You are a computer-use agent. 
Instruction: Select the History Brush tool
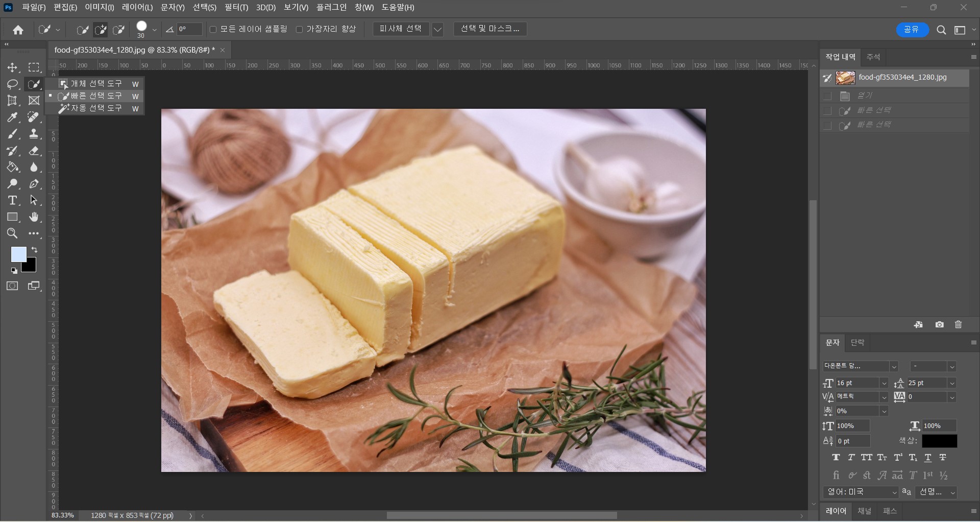pyautogui.click(x=12, y=151)
